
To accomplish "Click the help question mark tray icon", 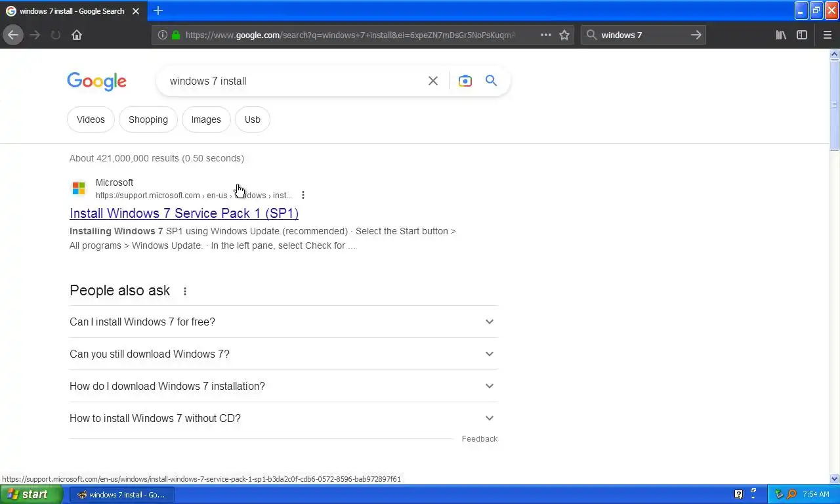I will [738, 494].
